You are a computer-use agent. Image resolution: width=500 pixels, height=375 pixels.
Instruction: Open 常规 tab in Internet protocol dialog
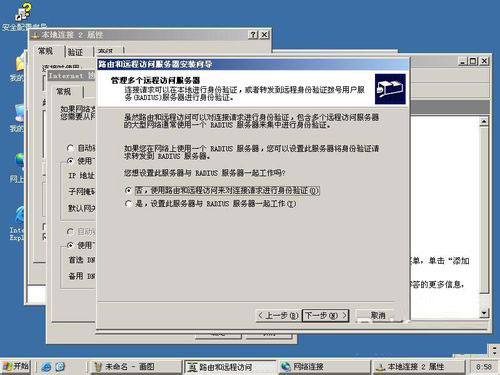click(64, 92)
